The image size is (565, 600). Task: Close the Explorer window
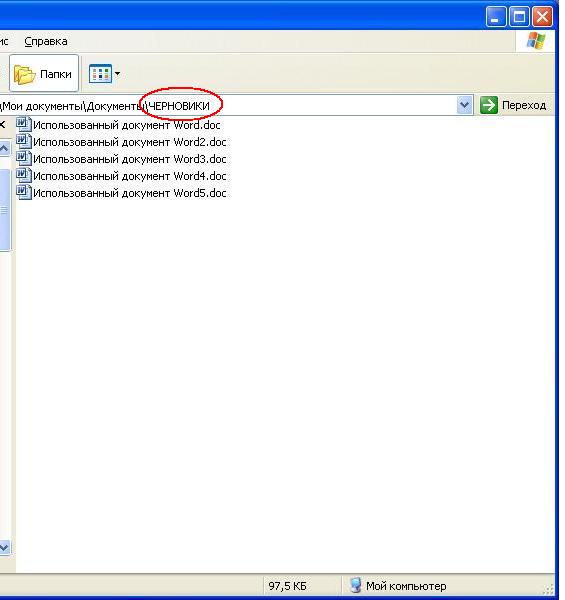pos(542,17)
